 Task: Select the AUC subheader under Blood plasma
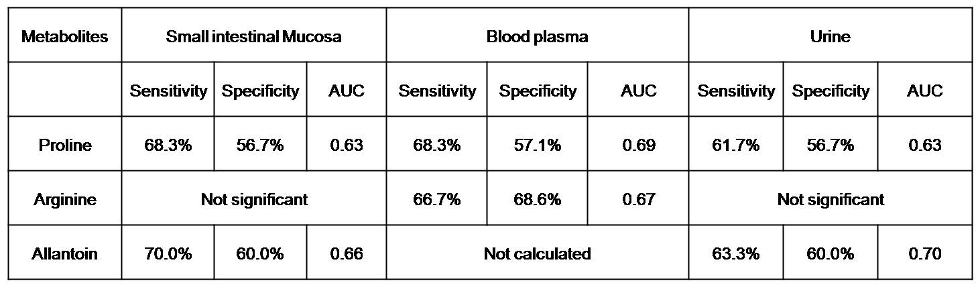[638, 91]
